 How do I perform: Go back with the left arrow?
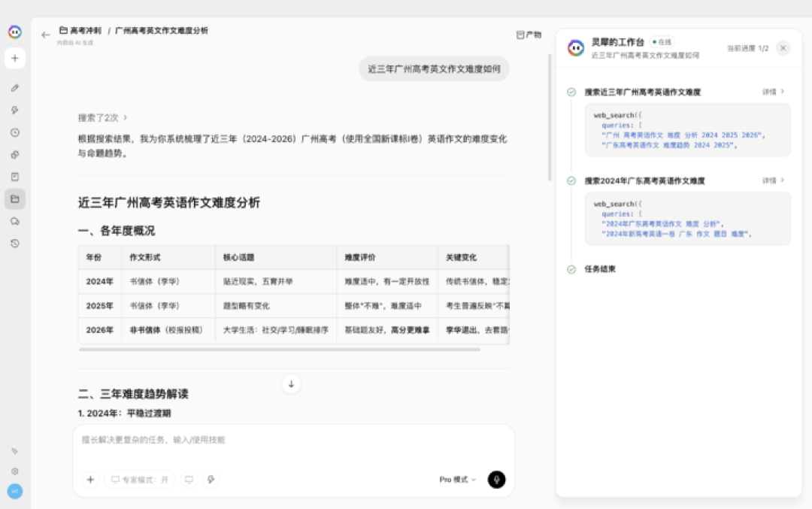(x=46, y=35)
